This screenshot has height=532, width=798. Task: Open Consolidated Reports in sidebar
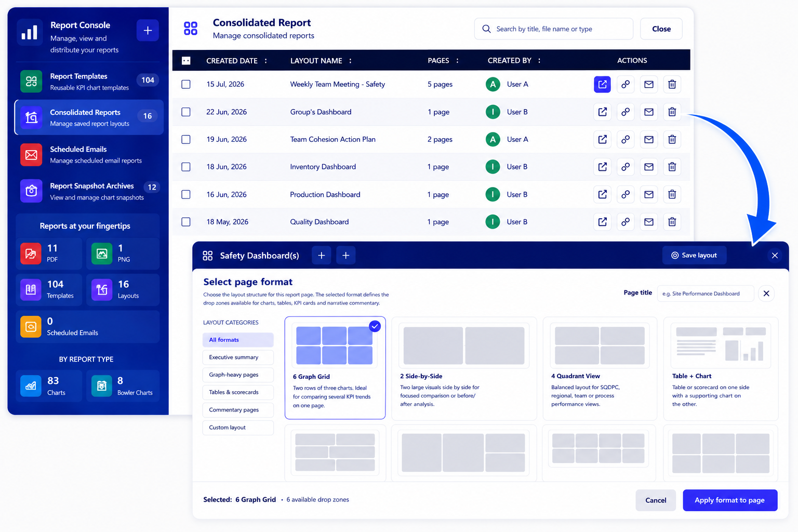pyautogui.click(x=89, y=117)
